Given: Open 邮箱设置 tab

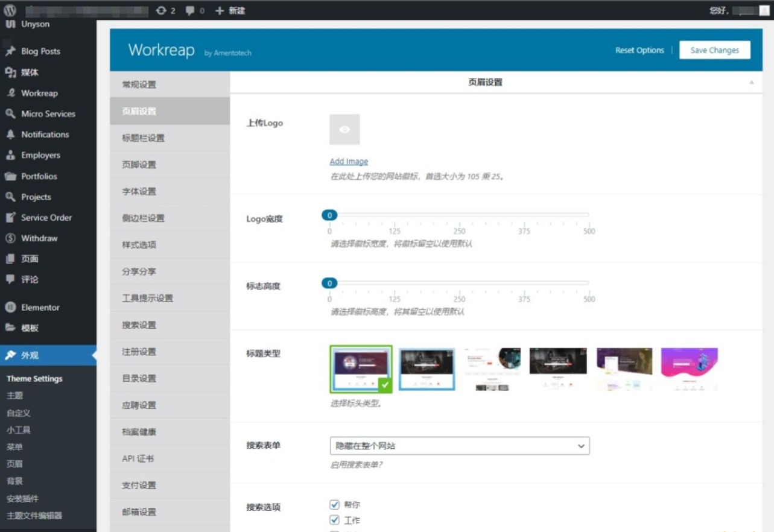Looking at the screenshot, I should [170, 512].
